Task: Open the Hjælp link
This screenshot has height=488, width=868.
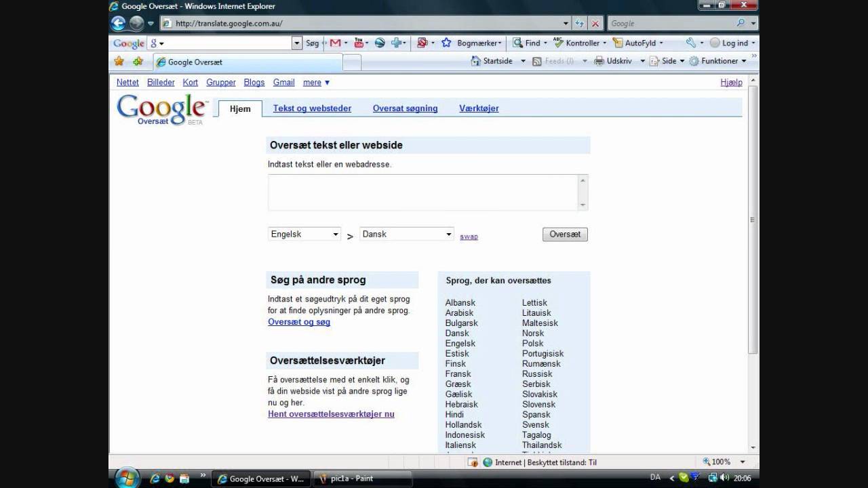Action: click(x=731, y=82)
